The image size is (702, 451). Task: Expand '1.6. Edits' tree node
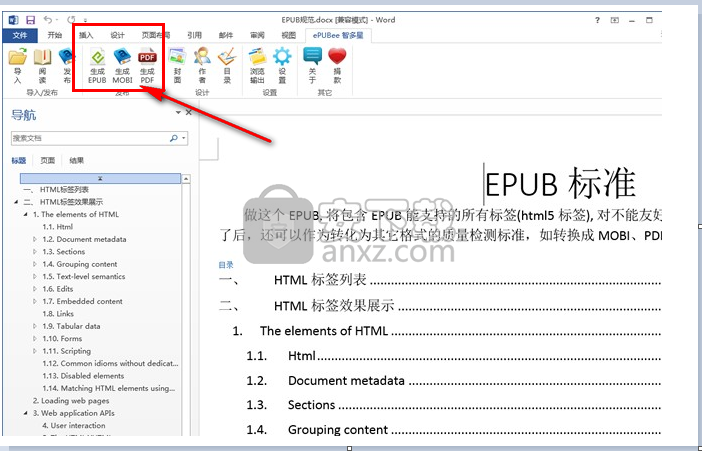pos(35,289)
